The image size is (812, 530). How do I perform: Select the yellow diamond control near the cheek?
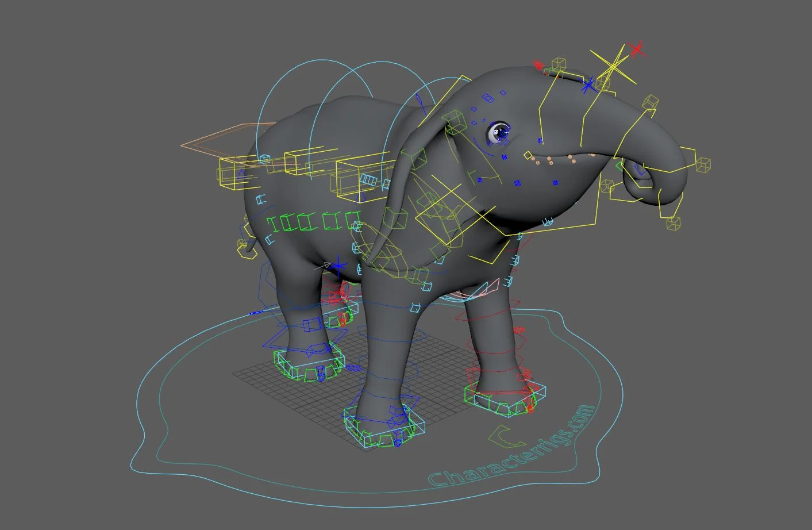(x=528, y=154)
